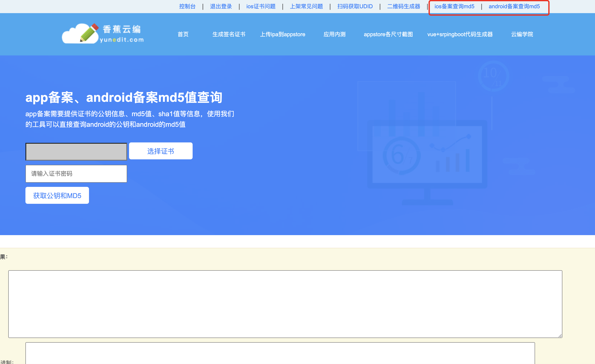This screenshot has height=364, width=595.
Task: Open 扫码获取UDID link
Action: (355, 7)
